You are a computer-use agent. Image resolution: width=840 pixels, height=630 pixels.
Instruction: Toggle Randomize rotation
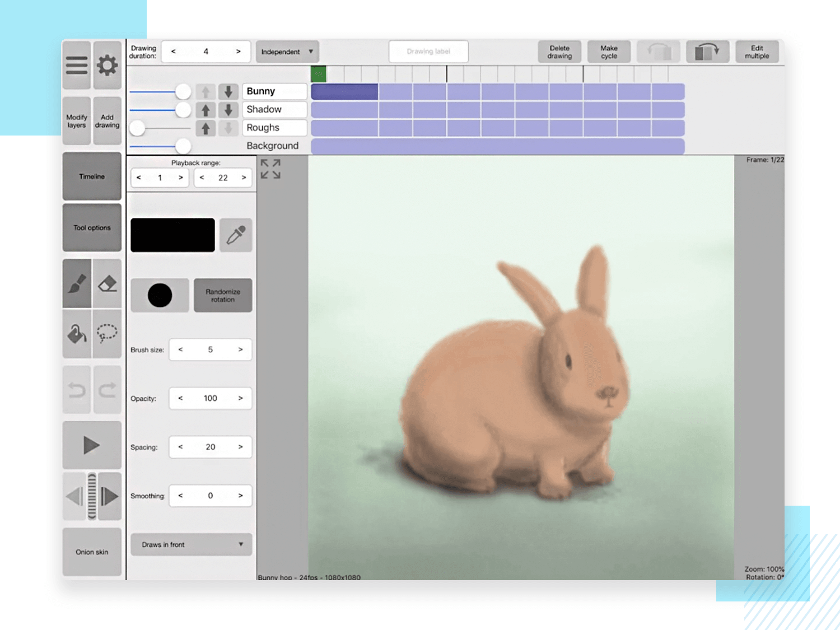tap(223, 295)
